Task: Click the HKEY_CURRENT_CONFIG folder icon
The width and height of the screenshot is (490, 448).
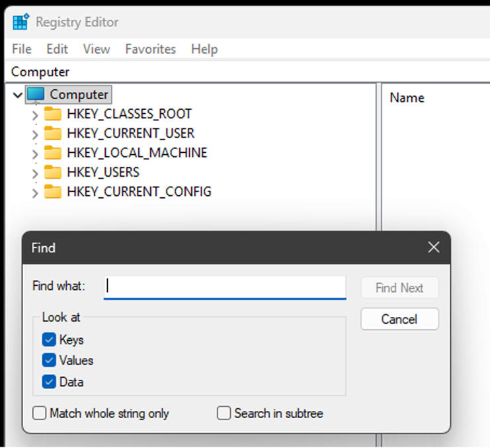Action: click(x=52, y=191)
